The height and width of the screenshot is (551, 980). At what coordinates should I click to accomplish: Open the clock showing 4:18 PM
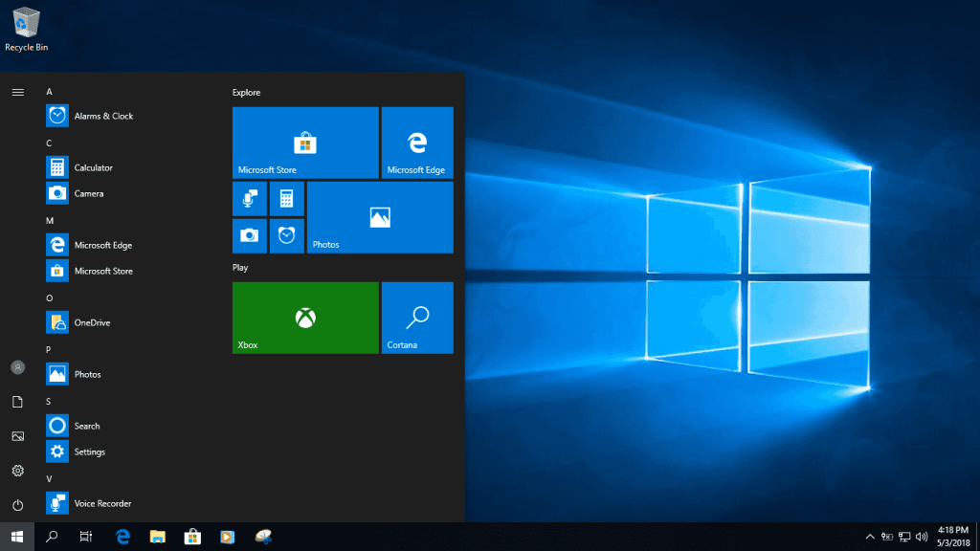953,537
